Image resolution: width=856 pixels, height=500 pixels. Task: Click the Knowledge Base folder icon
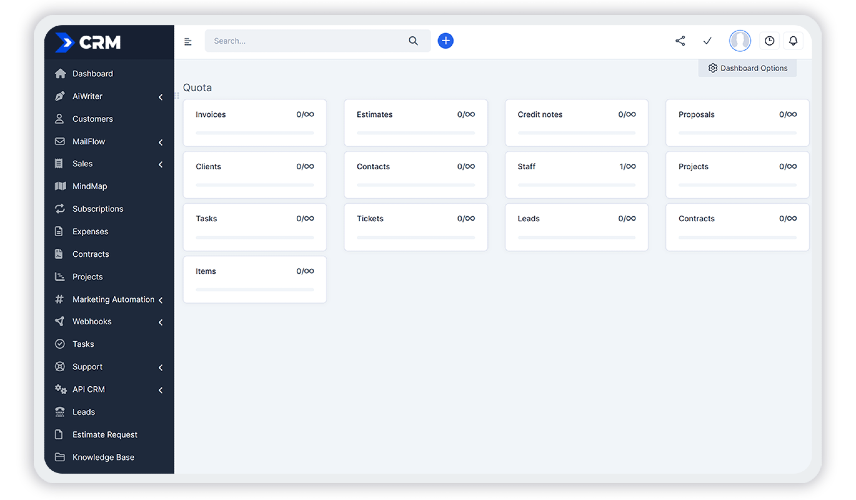pyautogui.click(x=60, y=457)
